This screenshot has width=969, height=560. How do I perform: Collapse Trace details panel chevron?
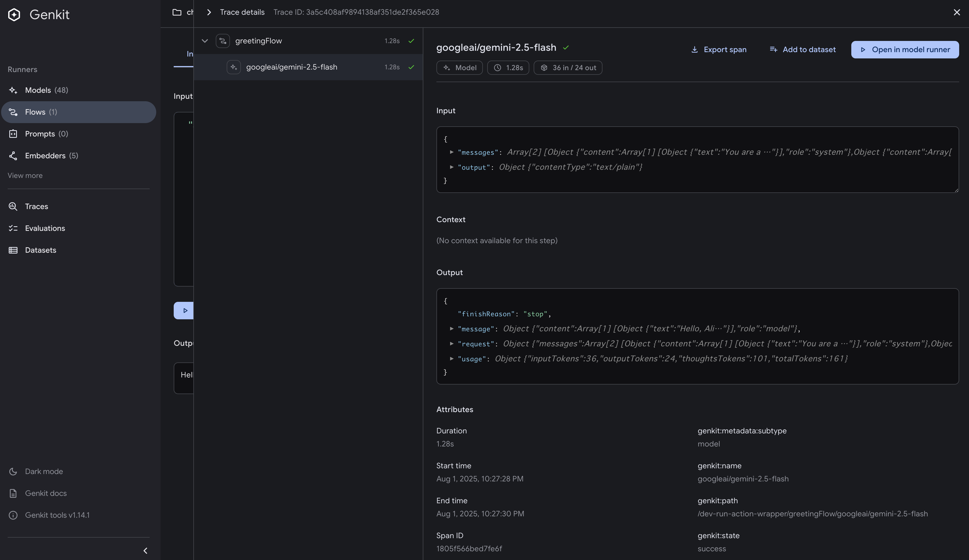(x=209, y=12)
